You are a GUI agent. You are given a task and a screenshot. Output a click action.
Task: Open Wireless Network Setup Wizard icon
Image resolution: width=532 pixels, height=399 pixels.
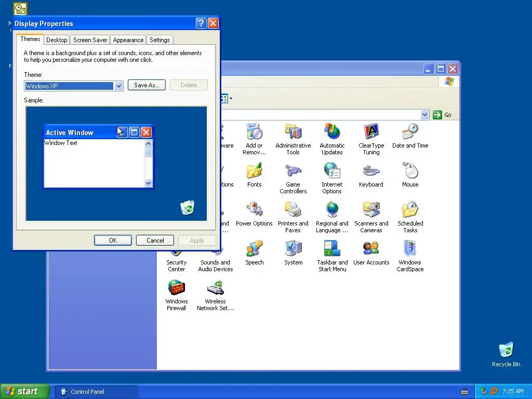pyautogui.click(x=216, y=295)
